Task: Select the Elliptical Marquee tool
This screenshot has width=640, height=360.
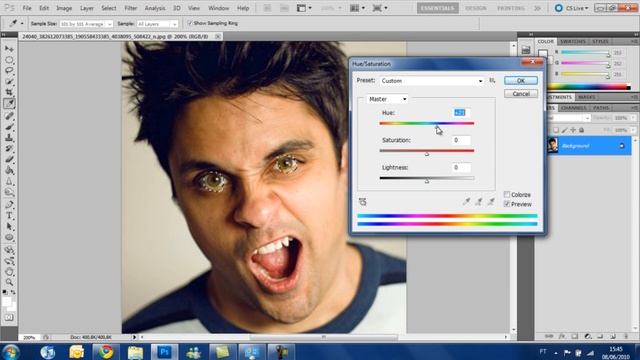Action: 9,60
